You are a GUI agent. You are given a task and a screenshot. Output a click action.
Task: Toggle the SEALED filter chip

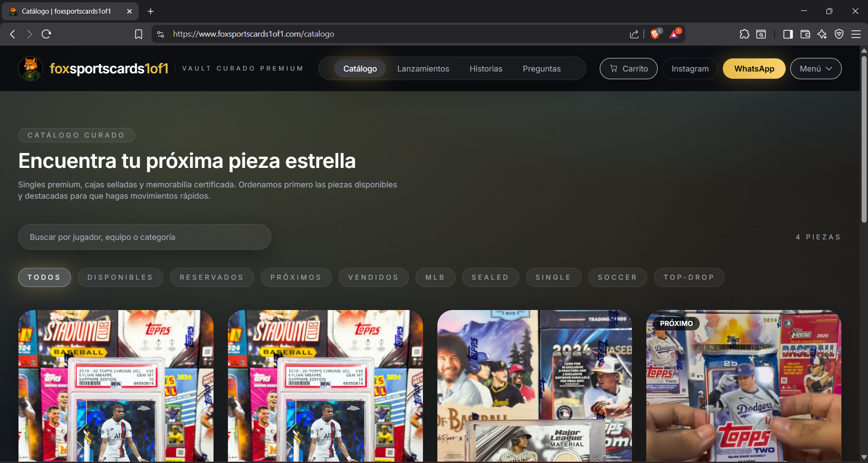click(x=490, y=277)
